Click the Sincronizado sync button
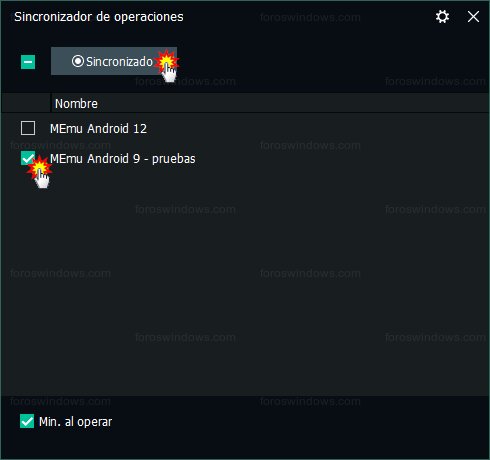Viewport: 490px width, 460px height. (x=114, y=61)
